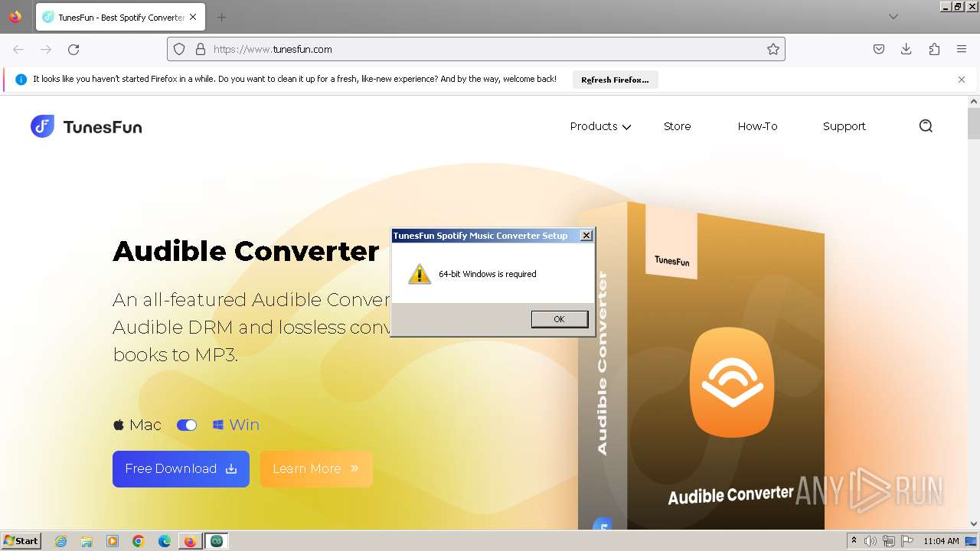Image resolution: width=980 pixels, height=551 pixels.
Task: Toggle the Mac/Win platform switch
Action: (x=187, y=425)
